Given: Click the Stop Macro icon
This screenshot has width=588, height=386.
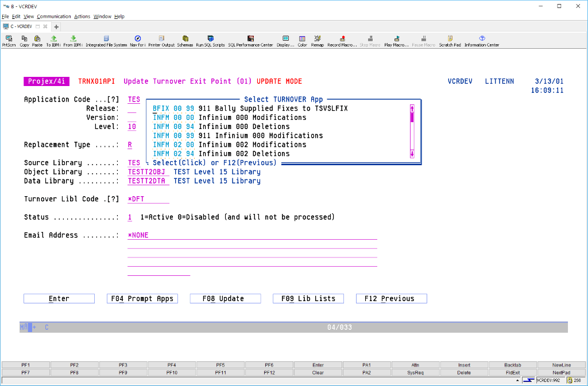Looking at the screenshot, I should click(370, 41).
